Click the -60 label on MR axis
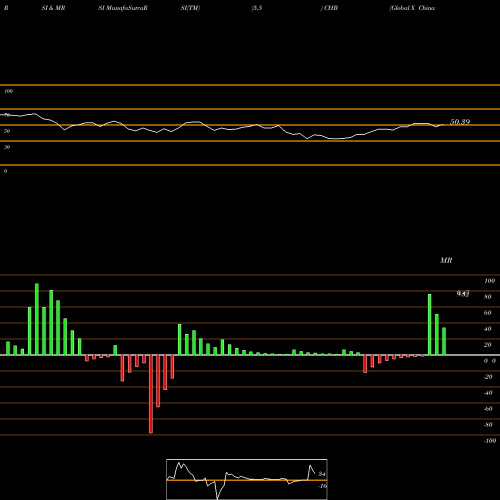The height and width of the screenshot is (500, 500). (x=488, y=409)
